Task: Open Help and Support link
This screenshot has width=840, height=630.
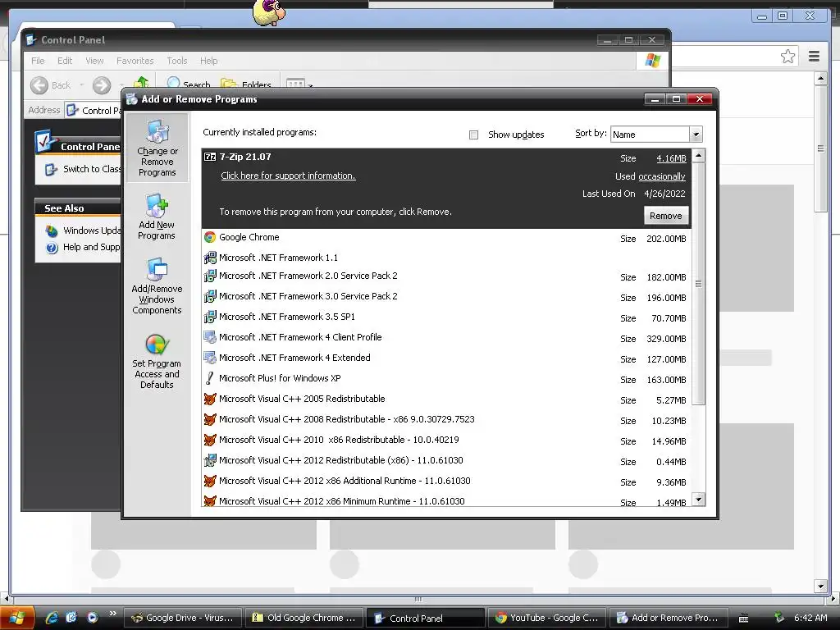Action: [92, 247]
